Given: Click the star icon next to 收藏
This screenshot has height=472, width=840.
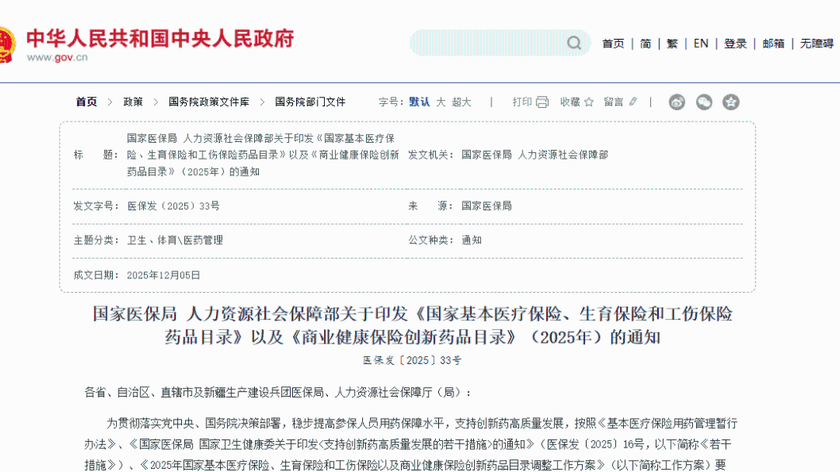Looking at the screenshot, I should pos(589,102).
